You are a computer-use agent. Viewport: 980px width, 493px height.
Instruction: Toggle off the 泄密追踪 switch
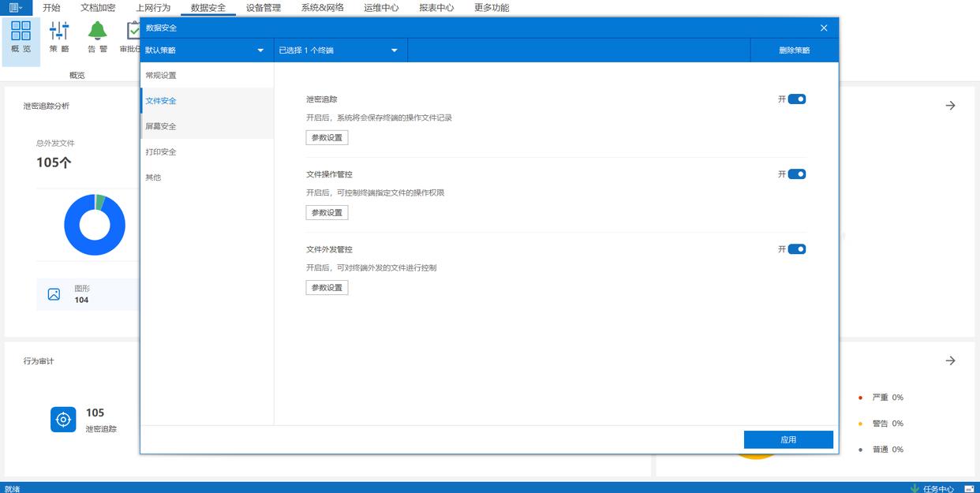click(x=796, y=99)
